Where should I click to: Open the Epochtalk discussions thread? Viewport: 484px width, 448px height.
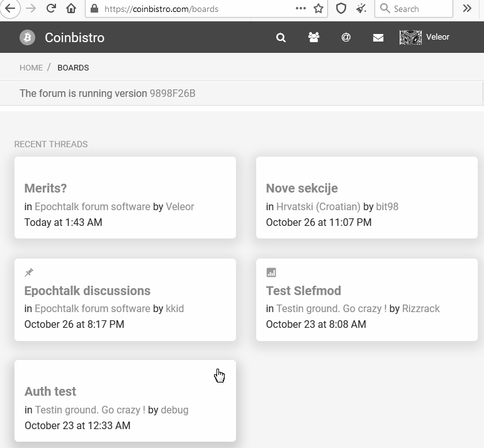(x=87, y=291)
